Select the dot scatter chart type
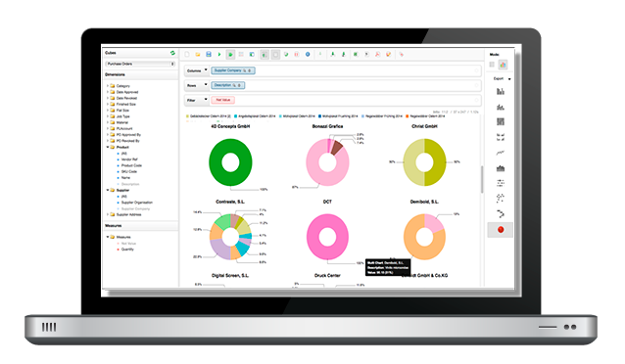Image resolution: width=625 pixels, height=364 pixels. (x=501, y=199)
